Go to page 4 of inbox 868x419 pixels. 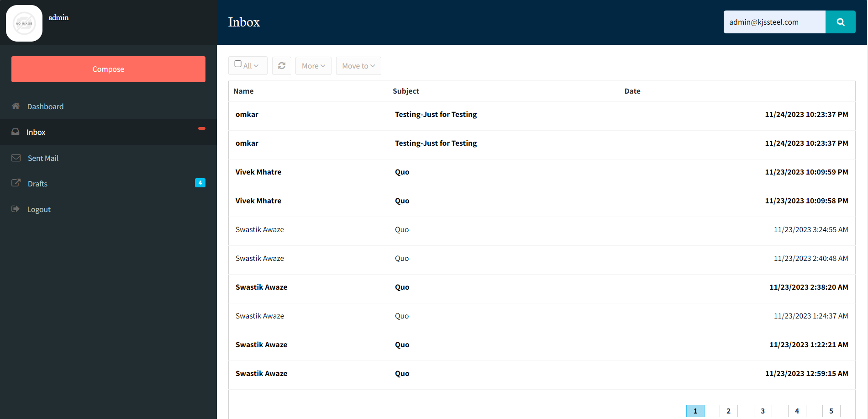click(797, 411)
